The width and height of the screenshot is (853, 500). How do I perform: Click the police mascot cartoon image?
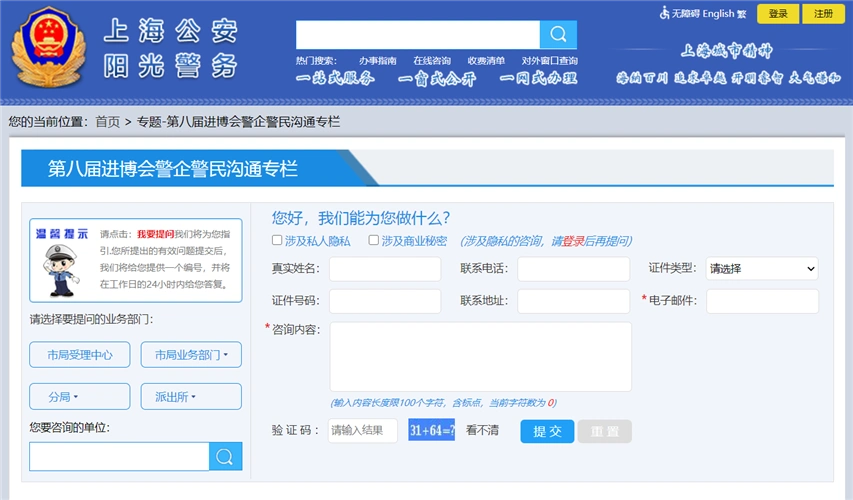61,270
